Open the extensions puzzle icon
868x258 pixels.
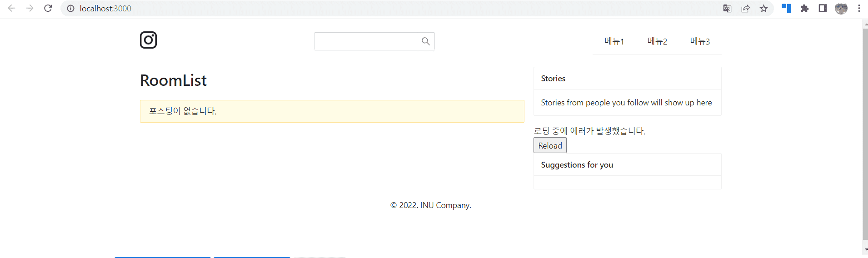click(804, 8)
